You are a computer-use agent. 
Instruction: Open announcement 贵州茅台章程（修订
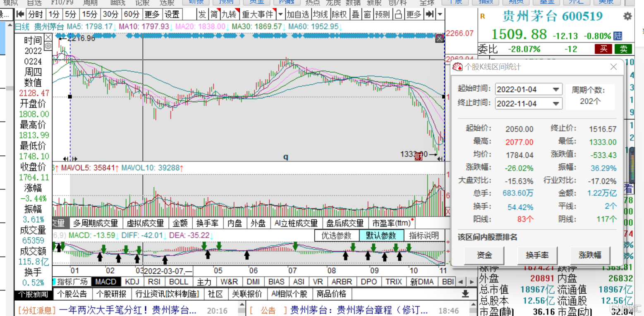pyautogui.click(x=359, y=310)
